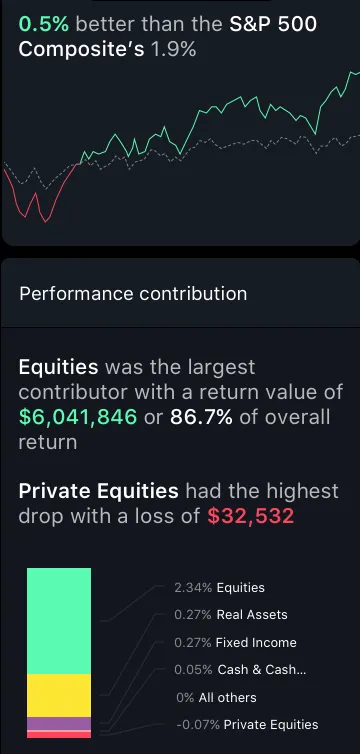The width and height of the screenshot is (360, 754).
Task: Tap the 86.7% of overall return figure
Action: pyautogui.click(x=201, y=417)
